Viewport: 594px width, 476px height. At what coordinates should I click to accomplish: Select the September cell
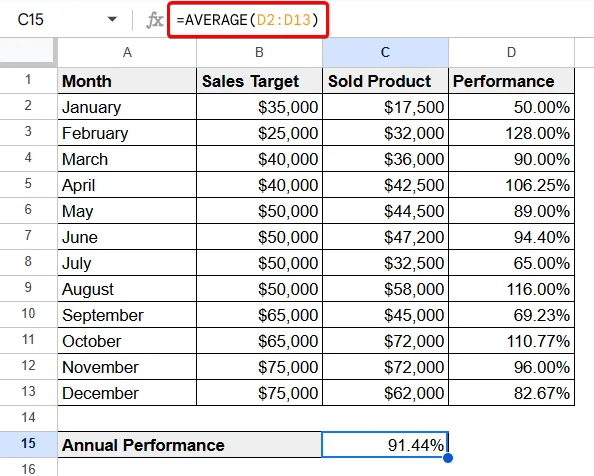coord(127,315)
